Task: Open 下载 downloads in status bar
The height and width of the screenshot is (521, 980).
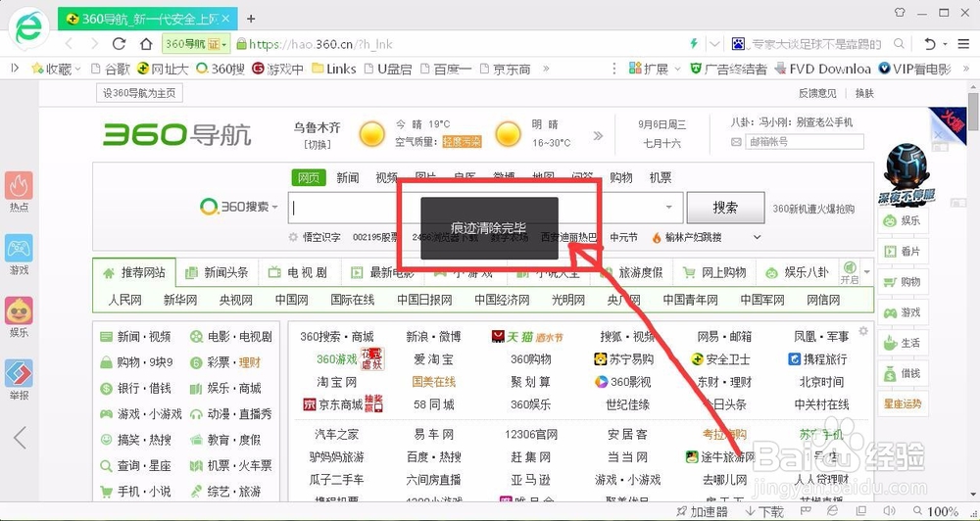Action: [763, 511]
